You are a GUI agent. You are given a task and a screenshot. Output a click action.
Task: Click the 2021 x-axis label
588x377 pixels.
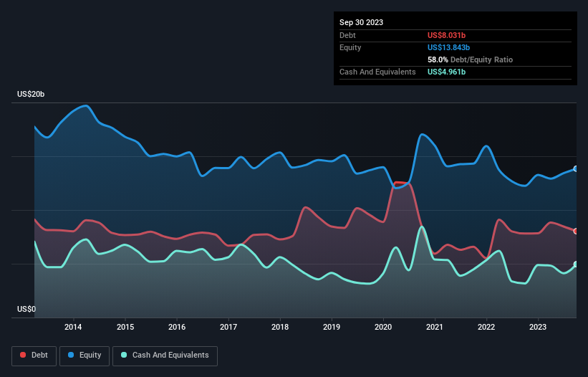435,327
